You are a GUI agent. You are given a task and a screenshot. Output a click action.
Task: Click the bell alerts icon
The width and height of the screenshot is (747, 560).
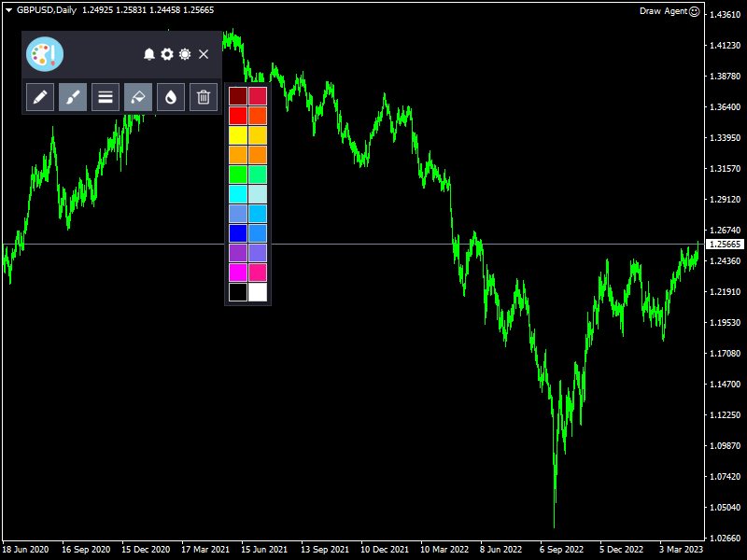coord(148,54)
